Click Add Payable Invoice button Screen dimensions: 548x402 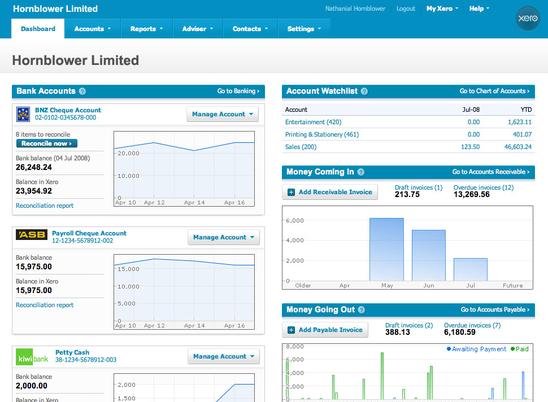pos(325,330)
